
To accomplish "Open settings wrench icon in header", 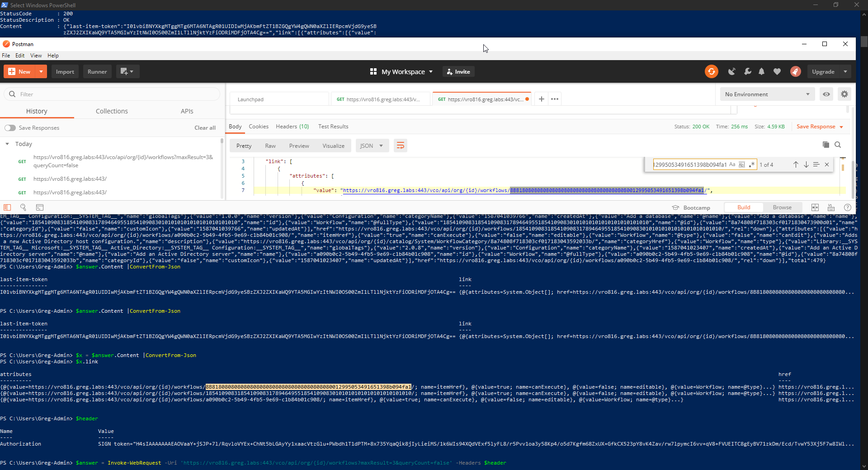I will pos(747,71).
